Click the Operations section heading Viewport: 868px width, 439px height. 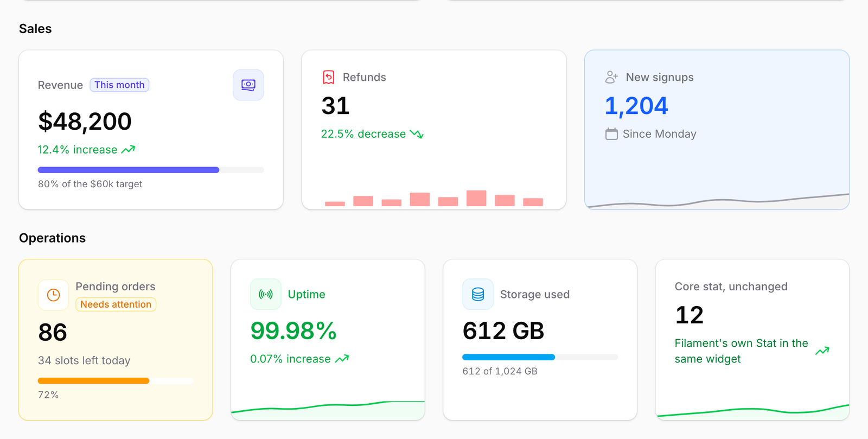click(52, 238)
